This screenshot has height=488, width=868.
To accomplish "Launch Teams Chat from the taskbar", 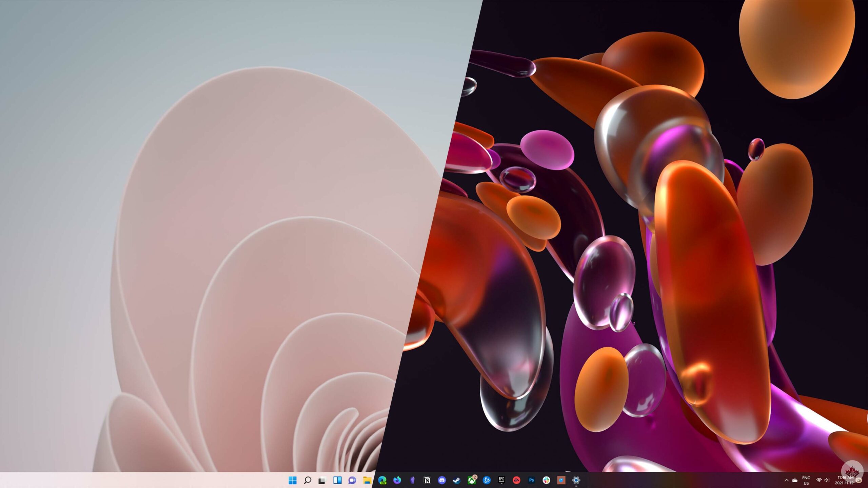I will [352, 480].
